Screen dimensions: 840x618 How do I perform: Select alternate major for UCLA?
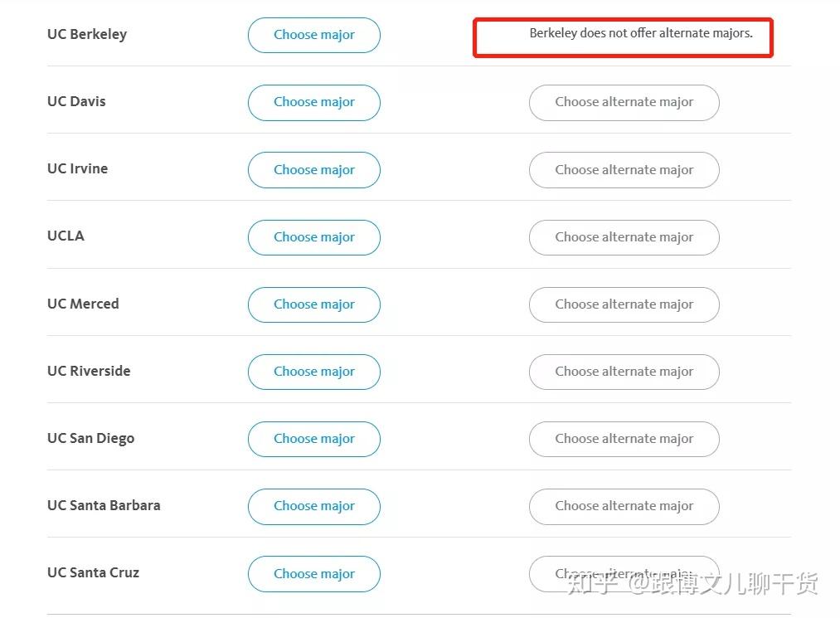[624, 237]
